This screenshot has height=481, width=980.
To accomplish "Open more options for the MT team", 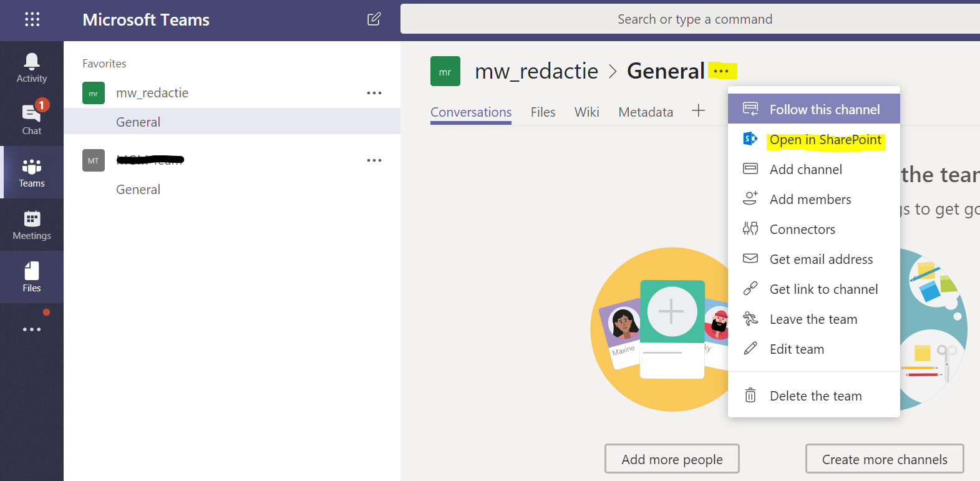I will pos(374,160).
